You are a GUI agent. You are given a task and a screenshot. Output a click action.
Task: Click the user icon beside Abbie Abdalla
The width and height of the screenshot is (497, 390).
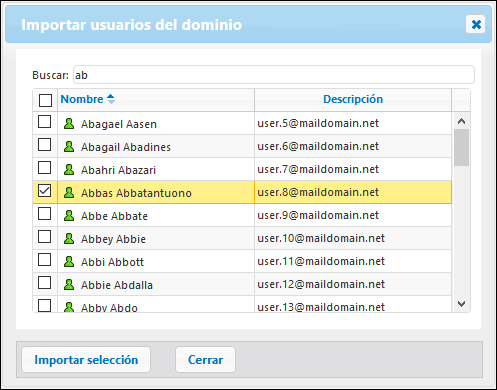[x=69, y=285]
